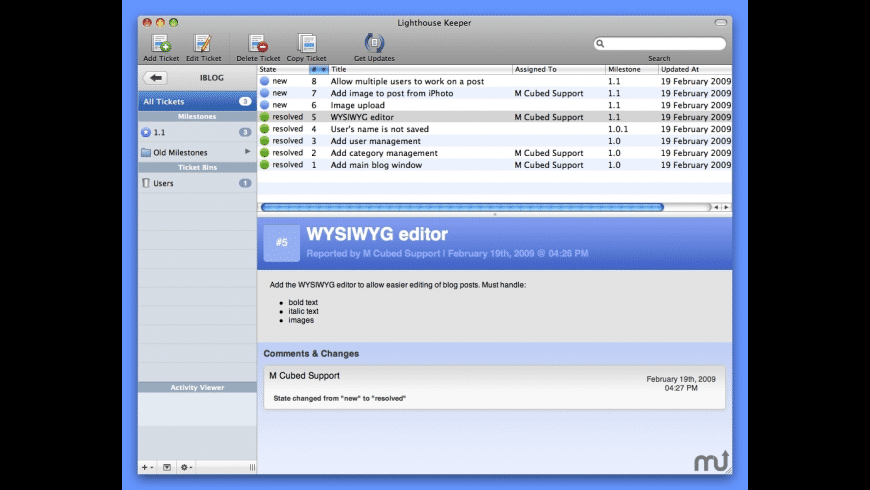Select the 'Add category management' ticket
870x490 pixels.
pos(494,153)
